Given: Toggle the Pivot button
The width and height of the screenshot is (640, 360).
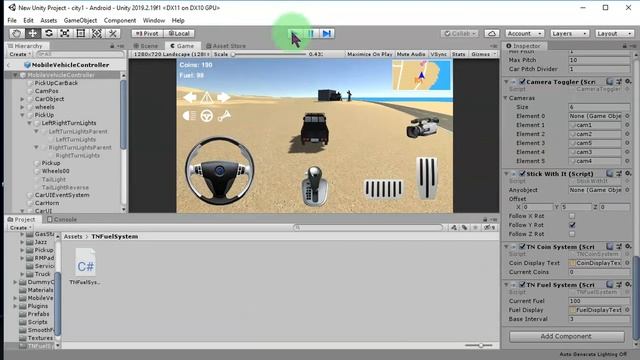Looking at the screenshot, I should coord(147,33).
